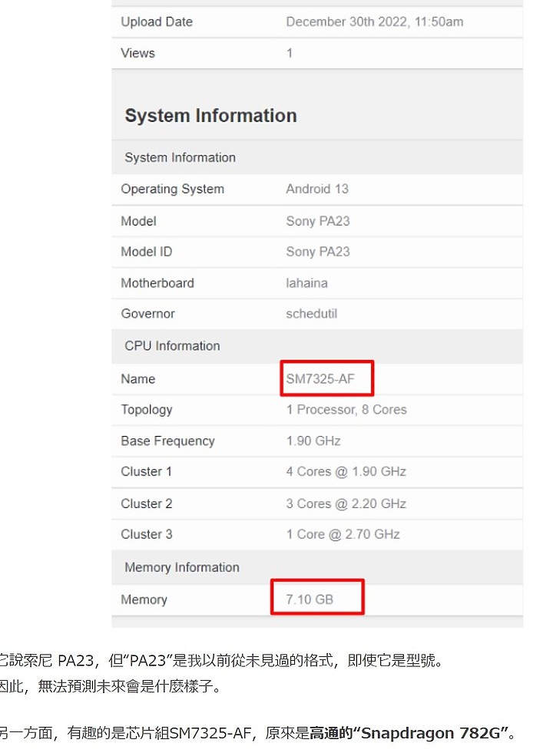Click the bold Snapdragon 782G text
The image size is (553, 756).
point(430,733)
